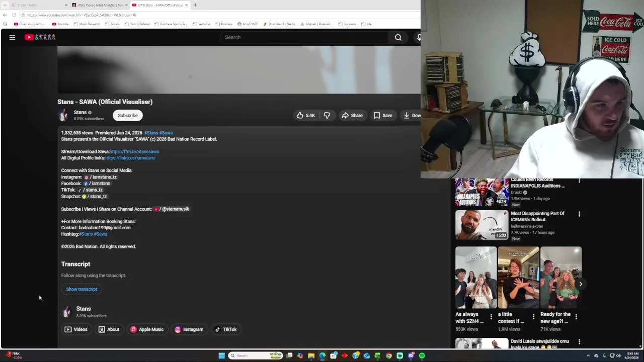This screenshot has width=644, height=362.
Task: Open the Stans channel name under title
Action: point(80,112)
